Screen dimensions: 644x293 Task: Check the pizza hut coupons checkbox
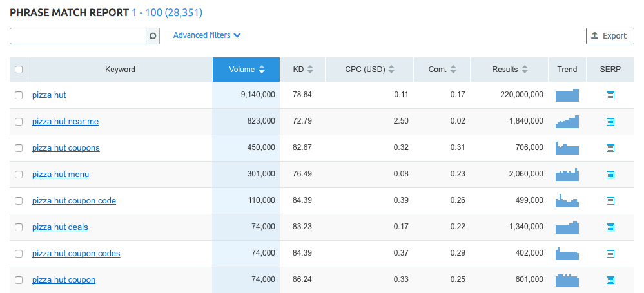point(19,147)
